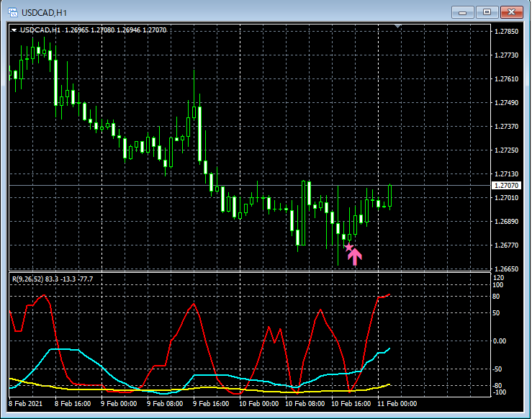
Task: Maximize the USDCAD,H1 chart window
Action: click(487, 12)
